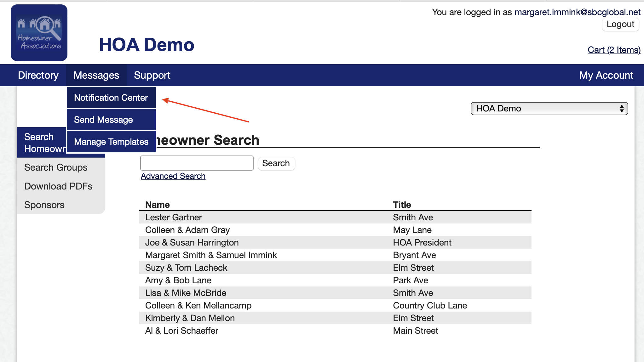Open the HOA Demo community dropdown
This screenshot has width=644, height=362.
(x=549, y=109)
